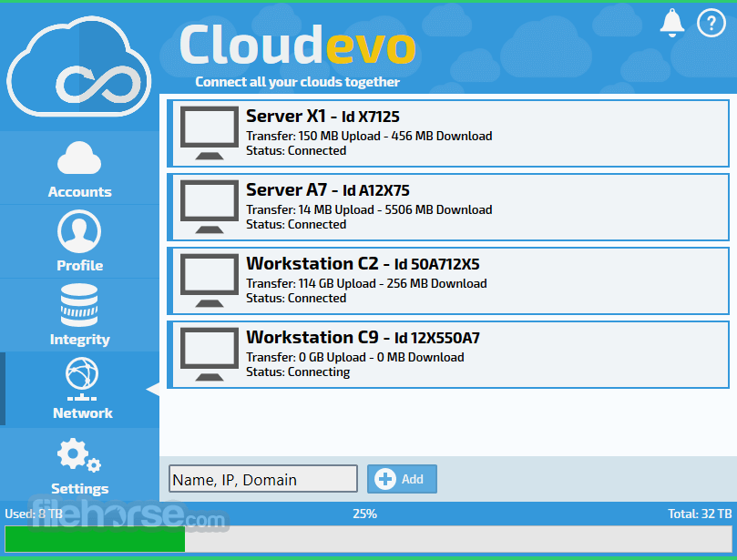Click Server X1 Status: Connected text

[x=296, y=150]
